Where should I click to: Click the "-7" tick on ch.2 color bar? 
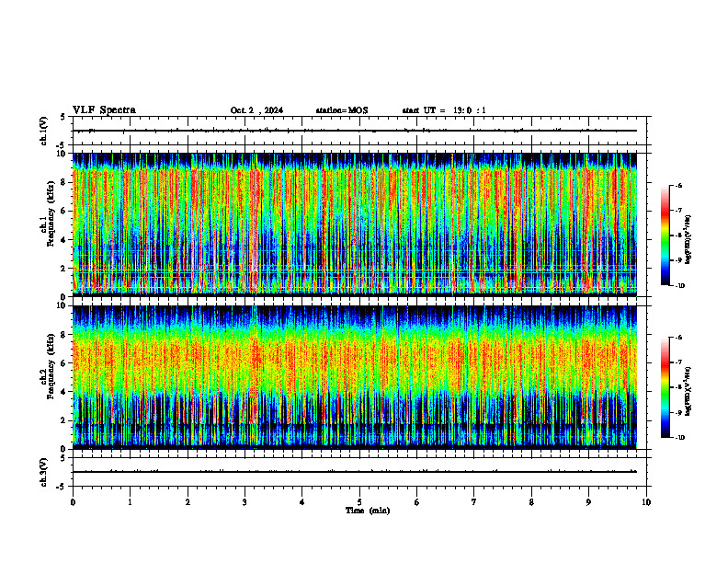point(678,362)
